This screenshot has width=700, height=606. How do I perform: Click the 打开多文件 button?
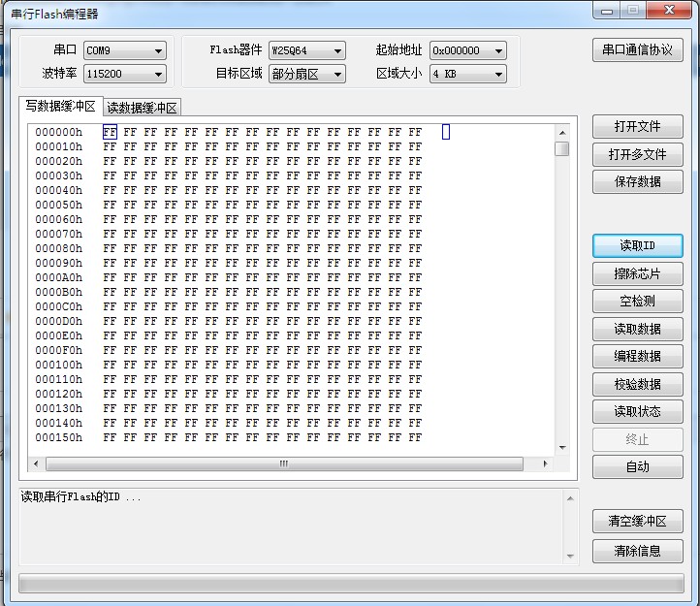pos(638,154)
